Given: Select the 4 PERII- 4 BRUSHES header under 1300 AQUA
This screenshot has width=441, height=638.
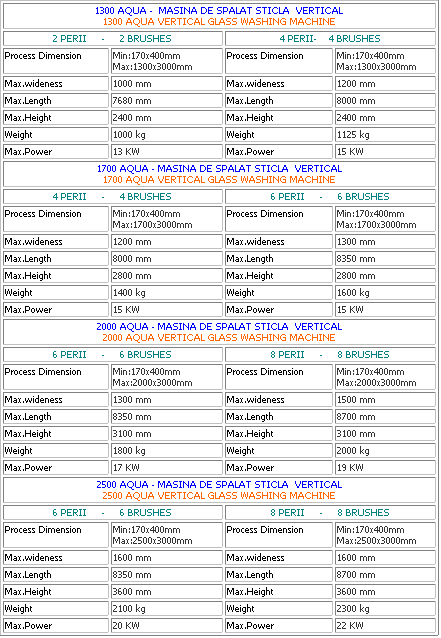Looking at the screenshot, I should (x=330, y=39).
